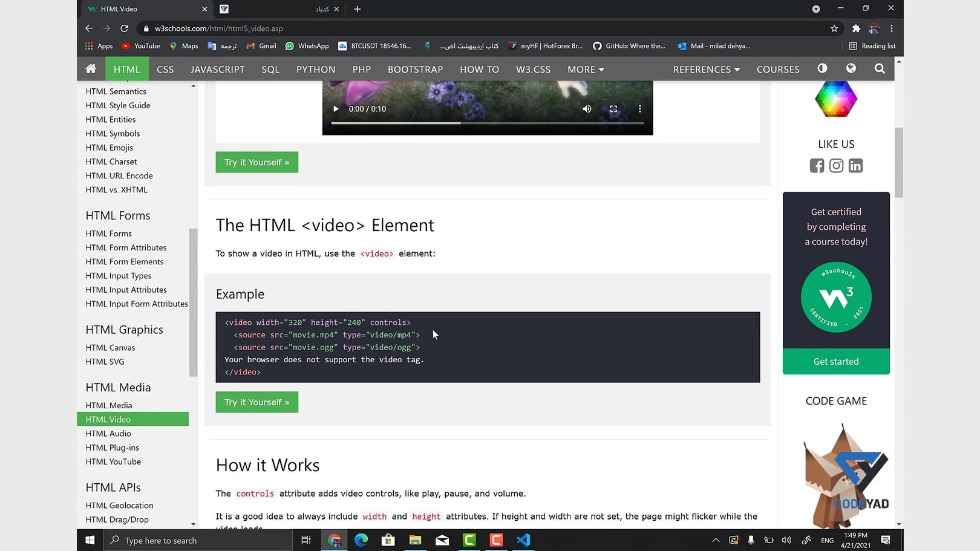
Task: Open Microsoft Edge from taskbar
Action: 361,540
